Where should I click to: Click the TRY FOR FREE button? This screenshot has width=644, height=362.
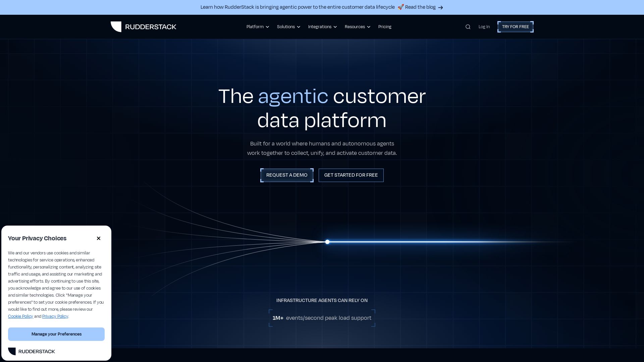516,27
